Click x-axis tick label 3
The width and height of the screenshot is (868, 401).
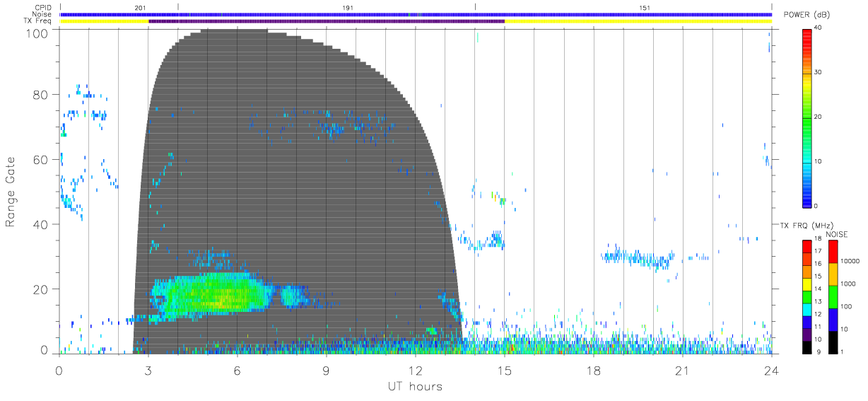[x=148, y=371]
